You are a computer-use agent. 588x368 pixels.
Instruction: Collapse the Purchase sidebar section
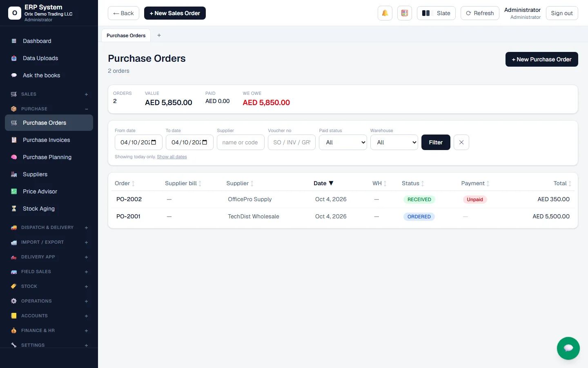49,109
